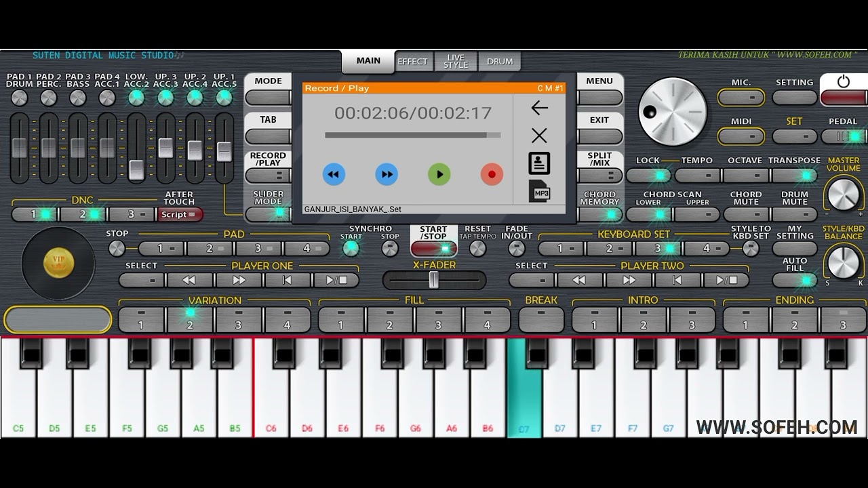Switch to the MAIN tab
The width and height of the screenshot is (868, 488).
(368, 61)
